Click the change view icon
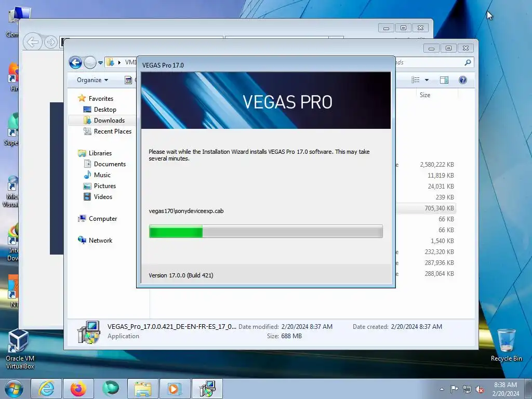 (415, 80)
